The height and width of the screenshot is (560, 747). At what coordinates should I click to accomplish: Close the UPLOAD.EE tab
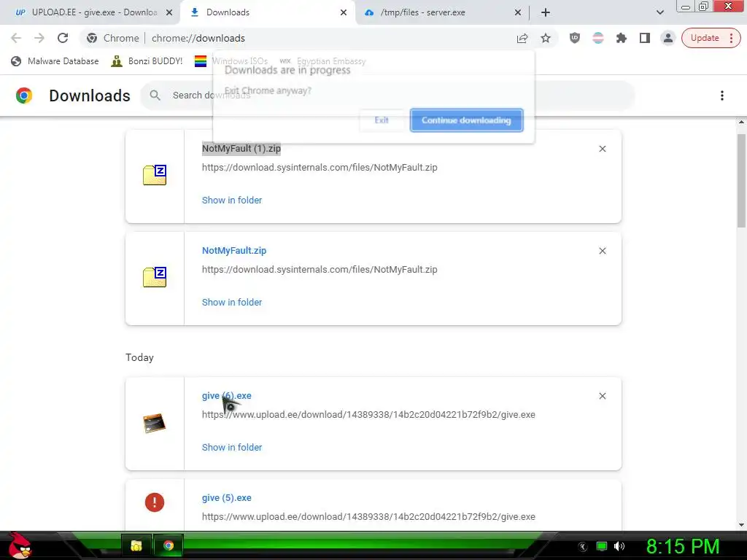(169, 13)
